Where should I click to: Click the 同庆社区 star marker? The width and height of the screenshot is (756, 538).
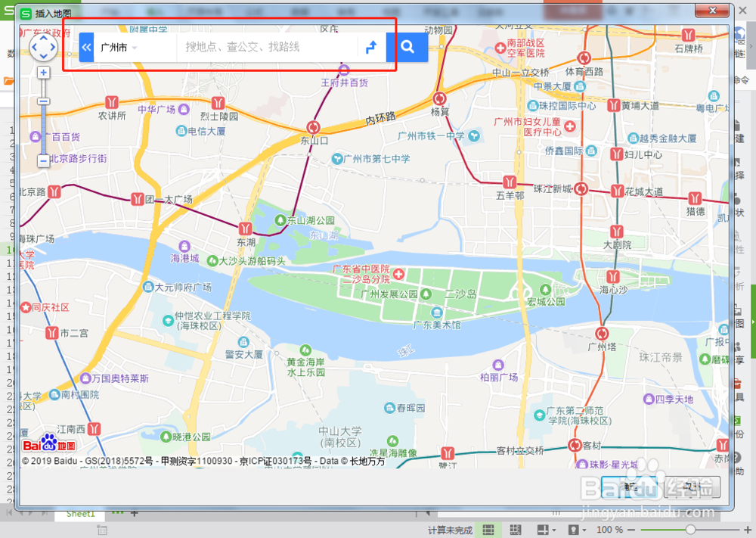[x=26, y=307]
